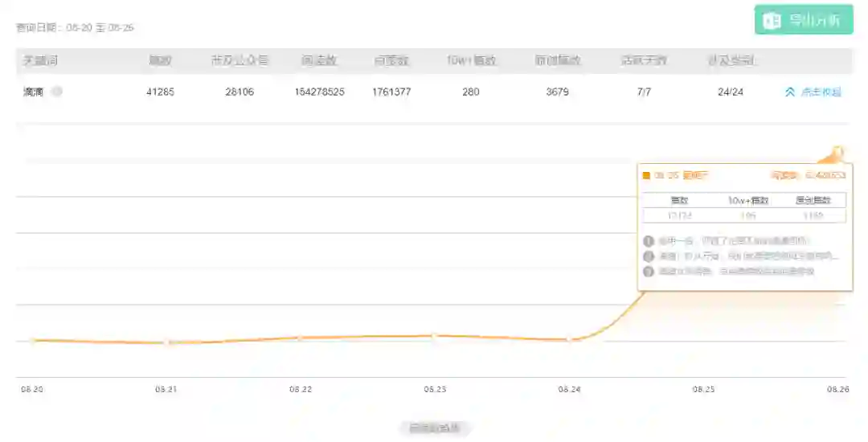Click the 08.21 x-axis label
This screenshot has height=442, width=868.
click(166, 390)
